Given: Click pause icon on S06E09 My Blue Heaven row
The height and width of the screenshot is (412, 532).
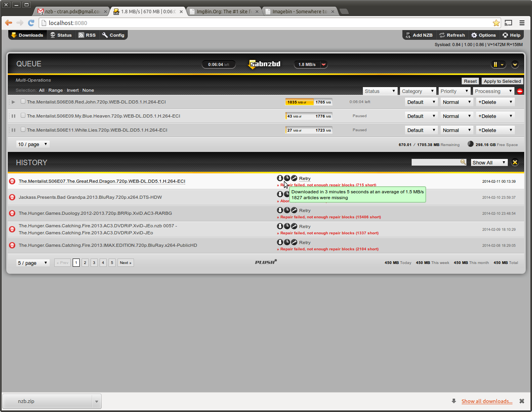Looking at the screenshot, I should (x=14, y=116).
